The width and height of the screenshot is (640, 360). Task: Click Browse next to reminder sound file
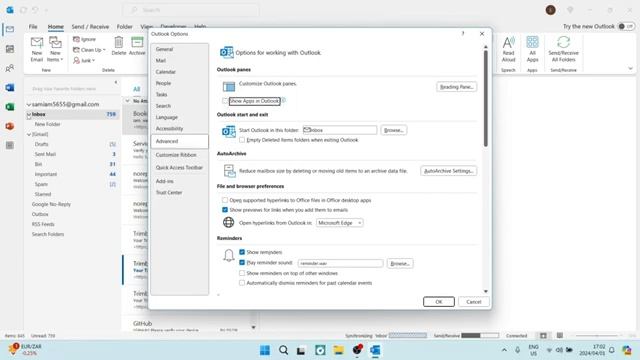(400, 264)
